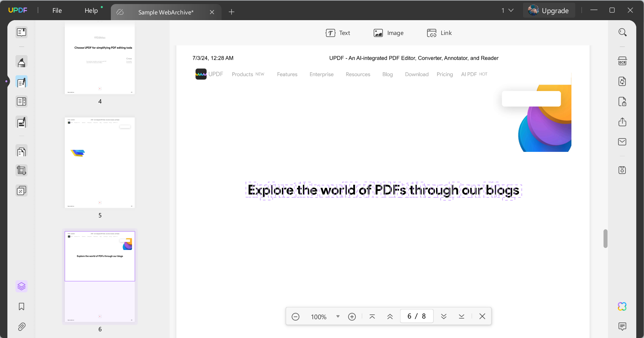644x338 pixels.
Task: Zoom out using the minus control
Action: point(296,316)
